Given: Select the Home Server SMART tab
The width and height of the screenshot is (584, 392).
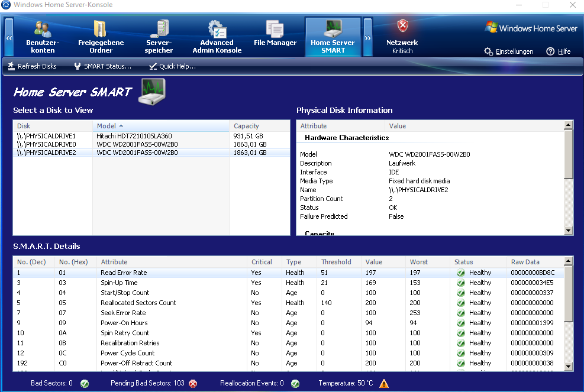Looking at the screenshot, I should (x=333, y=37).
